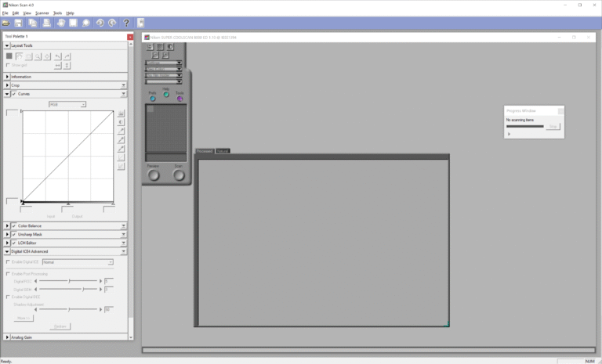Toggle the Unsharp Mask checkmark
Screen dimensions: 602x364
14,234
